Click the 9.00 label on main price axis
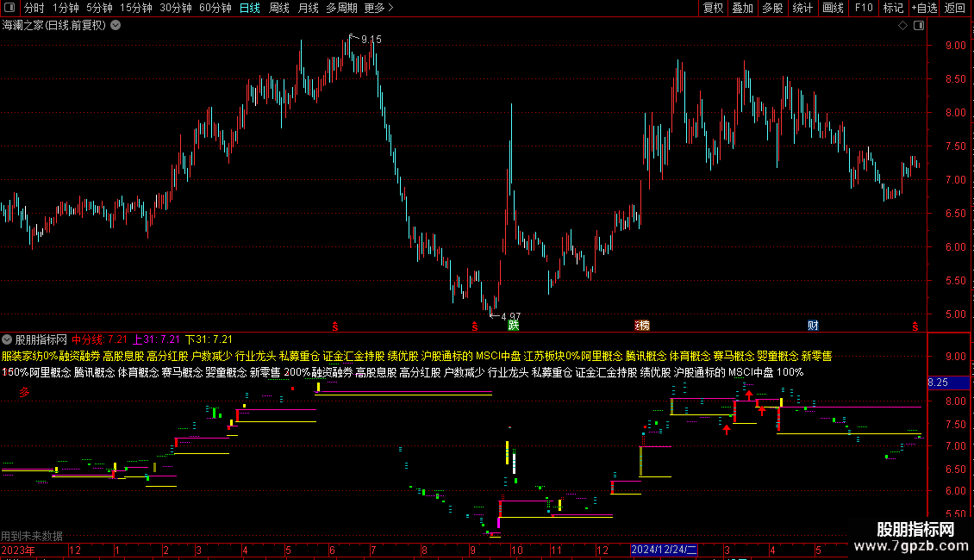This screenshot has height=560, width=974. pyautogui.click(x=955, y=46)
